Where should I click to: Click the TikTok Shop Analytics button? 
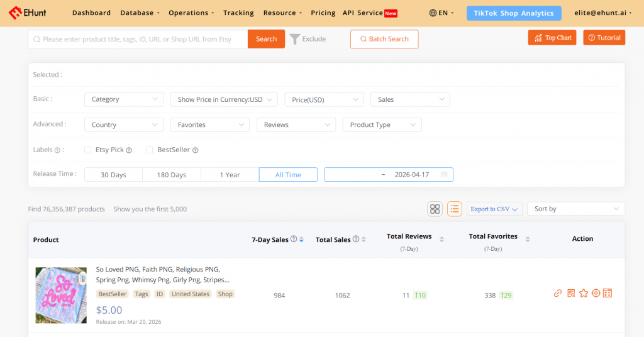click(513, 13)
